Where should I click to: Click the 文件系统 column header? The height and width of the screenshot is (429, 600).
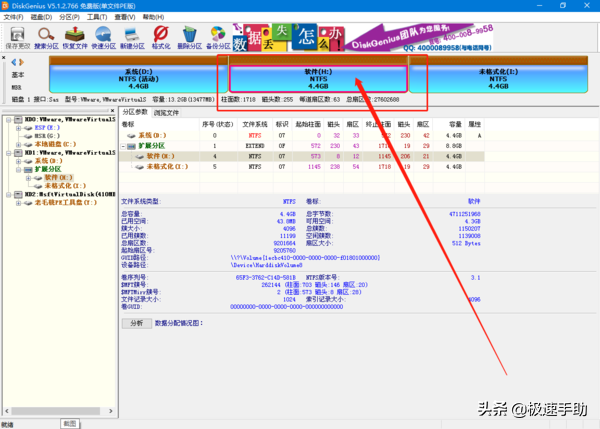(x=255, y=124)
